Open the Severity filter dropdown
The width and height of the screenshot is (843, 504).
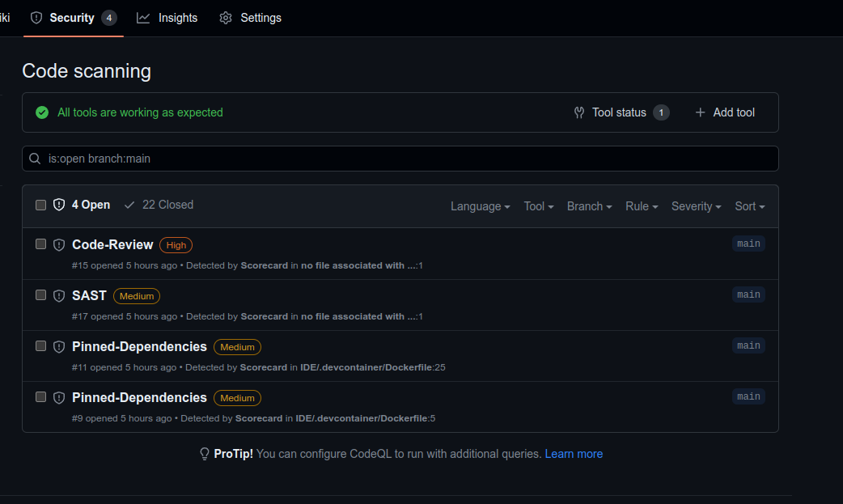696,206
